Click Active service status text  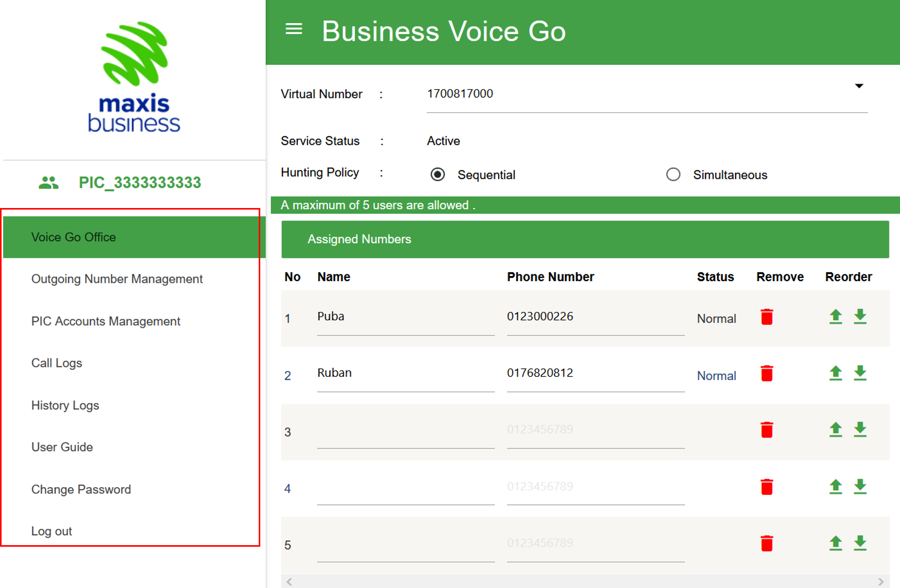tap(443, 141)
